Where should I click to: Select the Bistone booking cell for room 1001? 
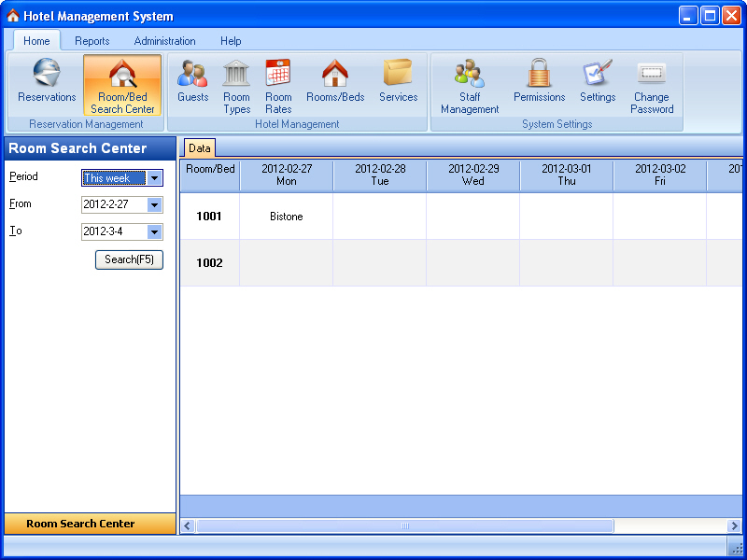pos(286,217)
